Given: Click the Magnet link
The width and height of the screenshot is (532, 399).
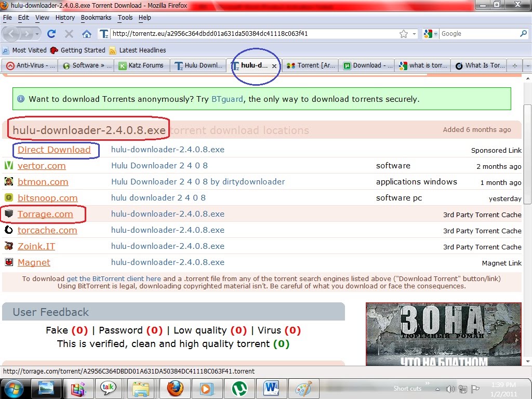Looking at the screenshot, I should pos(34,262).
